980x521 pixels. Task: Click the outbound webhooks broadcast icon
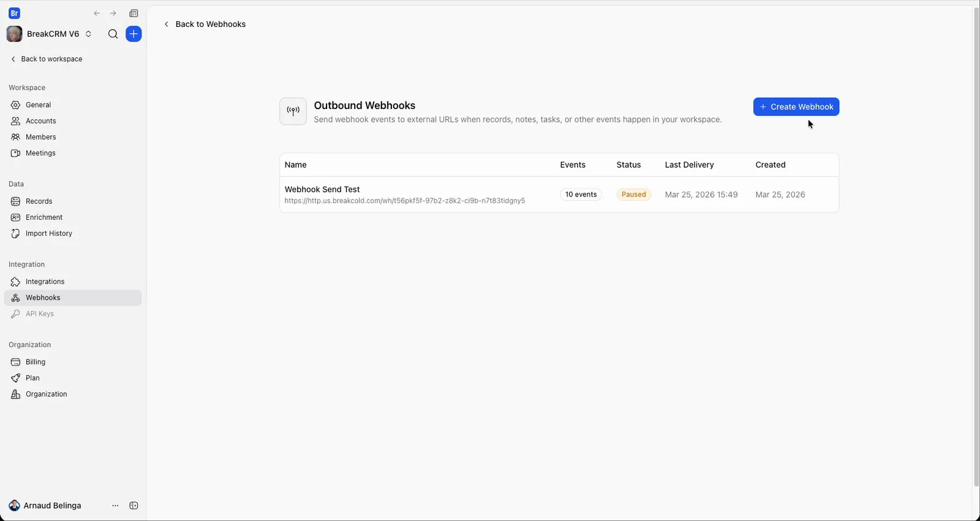[x=293, y=111]
